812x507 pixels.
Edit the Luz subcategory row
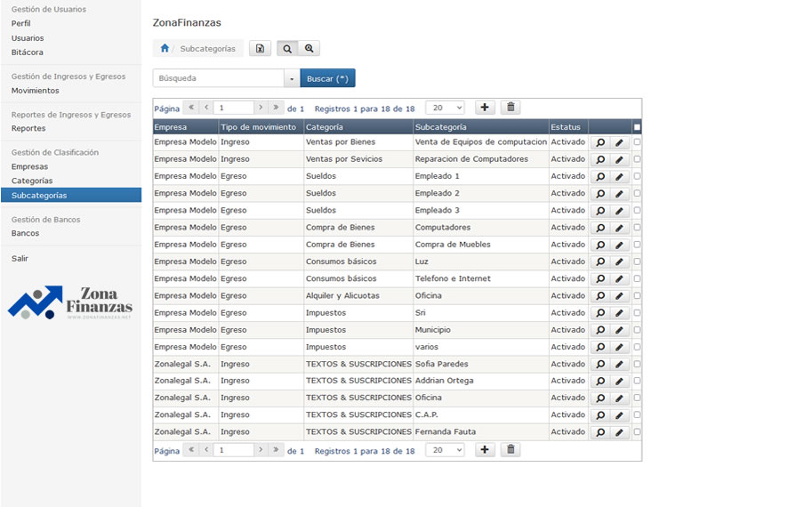[x=620, y=262]
